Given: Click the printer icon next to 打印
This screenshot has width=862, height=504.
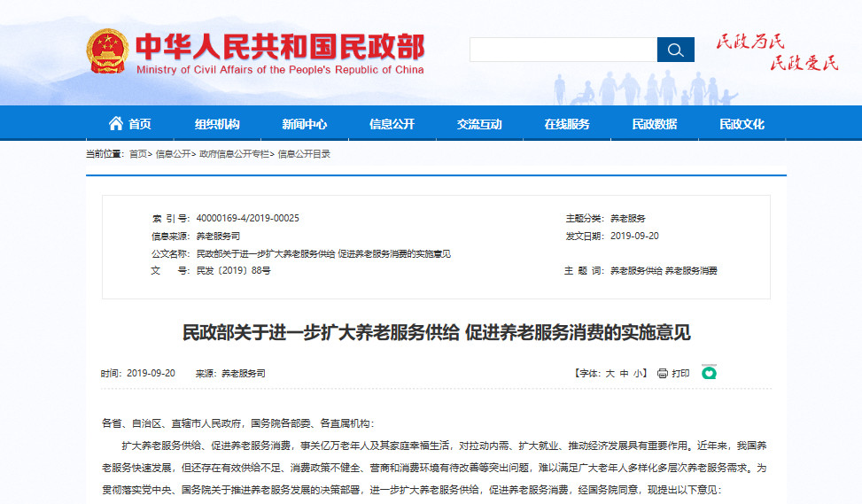Looking at the screenshot, I should tap(663, 373).
